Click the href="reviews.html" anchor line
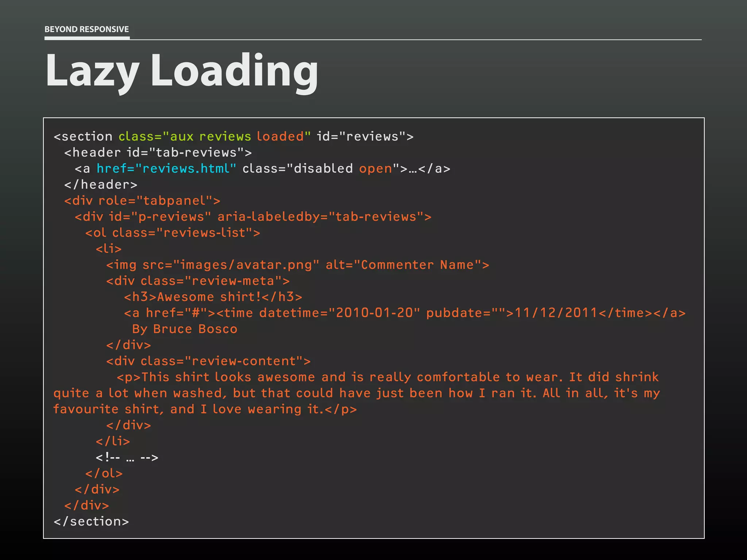The image size is (747, 560). point(263,169)
